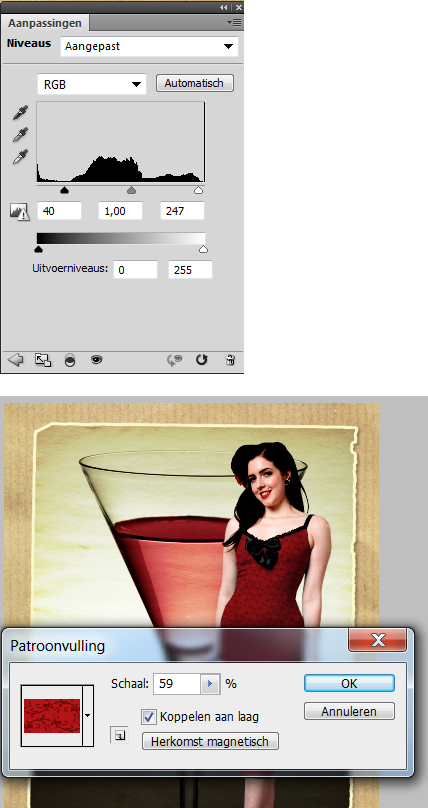
Task: Click the histogram warning recalculate icon
Action: tap(20, 212)
